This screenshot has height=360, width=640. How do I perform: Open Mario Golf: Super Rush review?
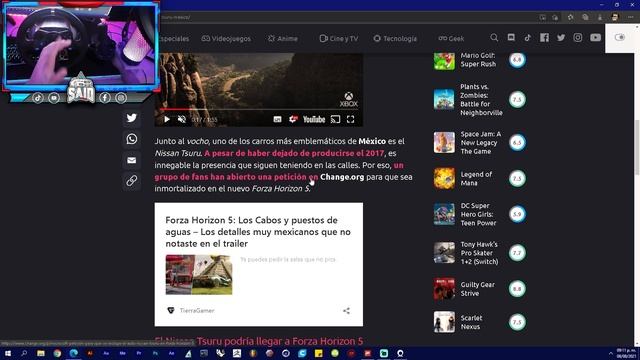coord(478,60)
